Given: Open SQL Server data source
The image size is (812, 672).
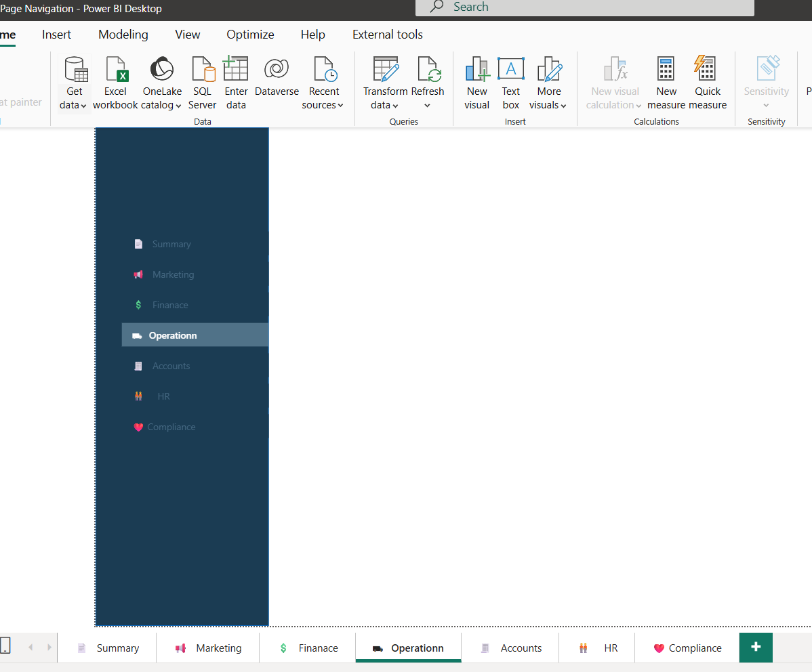Looking at the screenshot, I should pos(203,70).
